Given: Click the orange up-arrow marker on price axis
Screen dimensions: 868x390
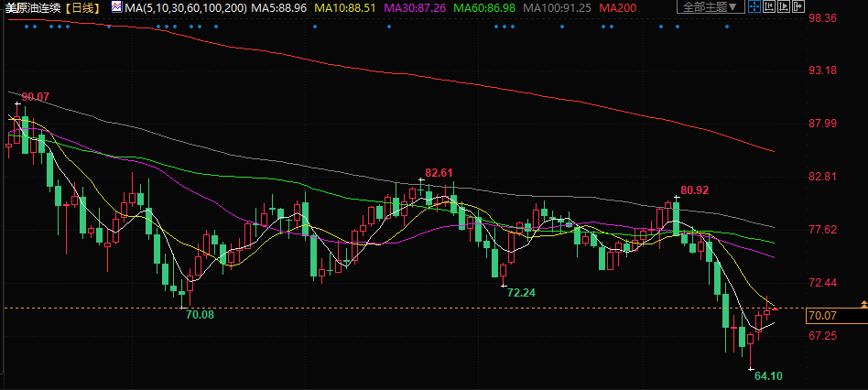Looking at the screenshot, I should (863, 303).
